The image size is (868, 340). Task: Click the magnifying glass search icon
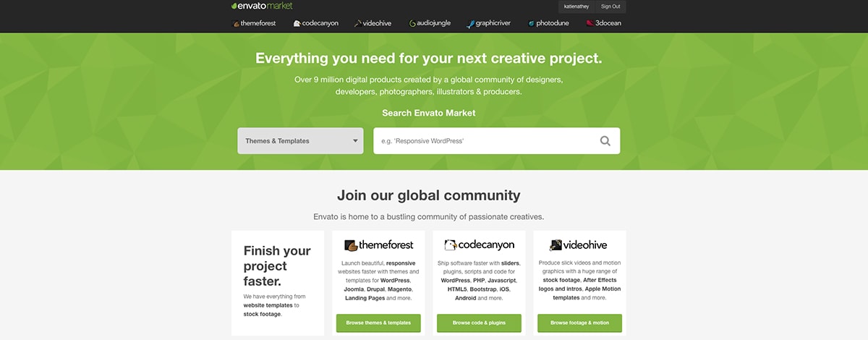605,141
